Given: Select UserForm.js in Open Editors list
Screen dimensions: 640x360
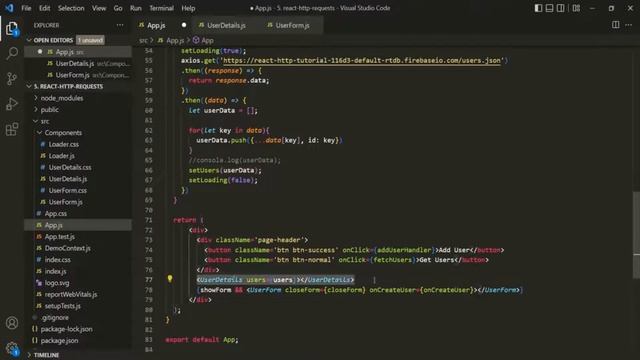Looking at the screenshot, I should [78, 75].
